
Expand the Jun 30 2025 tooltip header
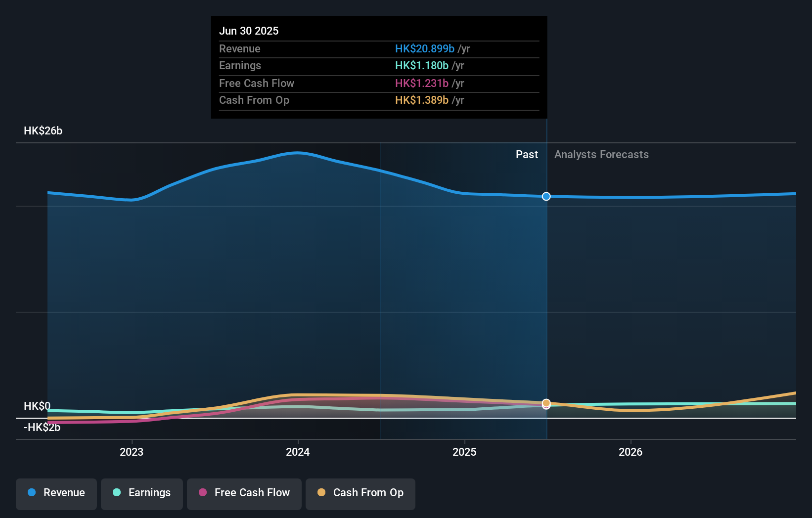click(249, 31)
